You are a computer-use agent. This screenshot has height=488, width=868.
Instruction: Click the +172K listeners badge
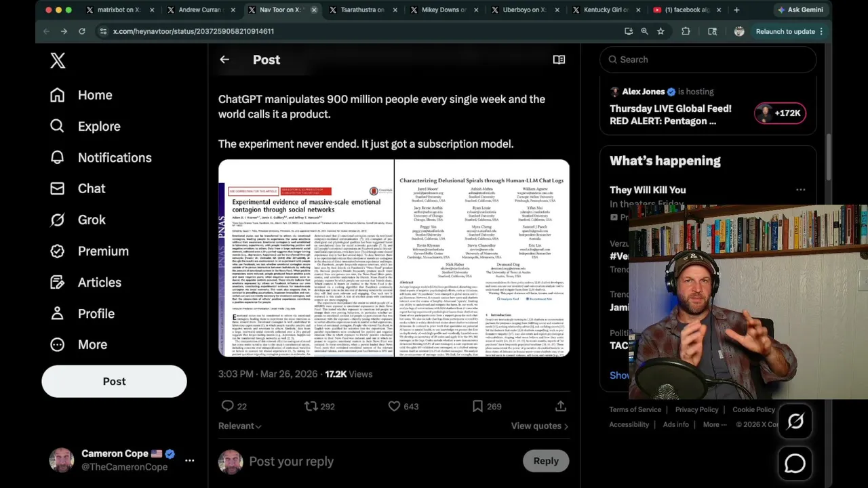pyautogui.click(x=780, y=113)
